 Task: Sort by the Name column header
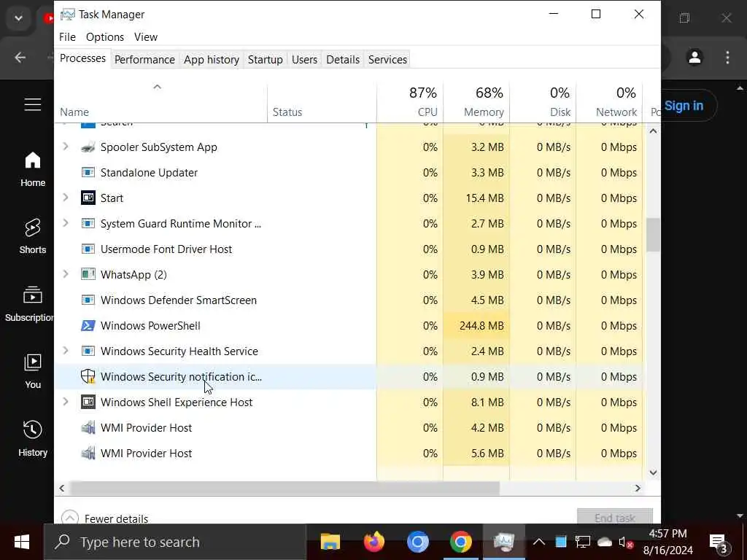click(161, 102)
